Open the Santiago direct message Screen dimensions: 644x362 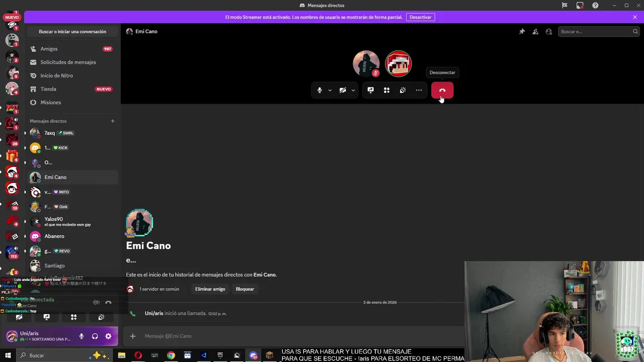[72, 266]
